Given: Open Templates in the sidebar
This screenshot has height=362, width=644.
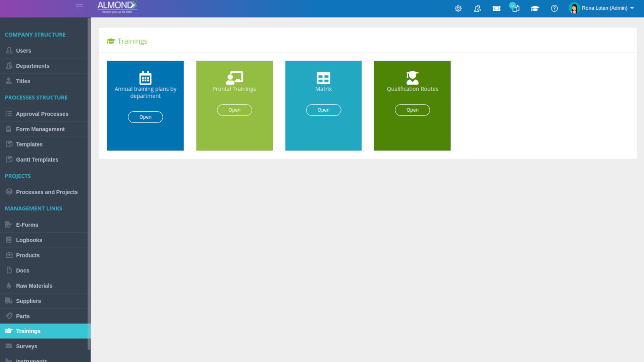Looking at the screenshot, I should coord(44,144).
